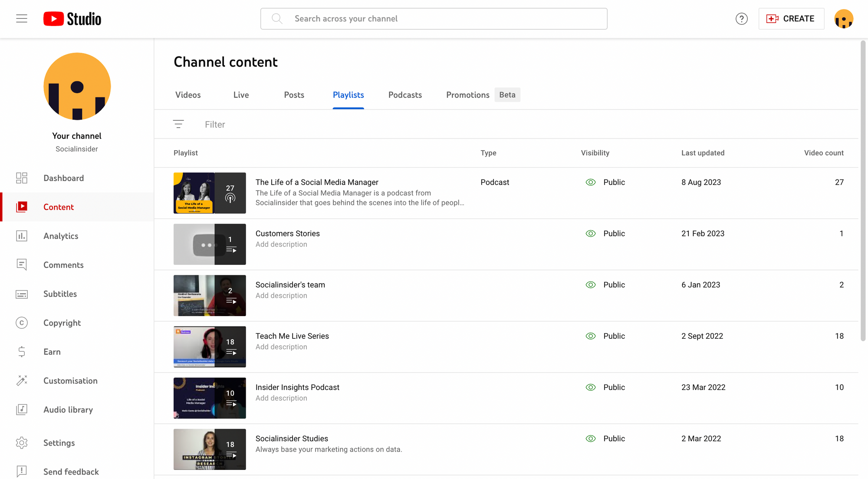Focus the Filter input field
This screenshot has width=868, height=479.
(x=521, y=124)
